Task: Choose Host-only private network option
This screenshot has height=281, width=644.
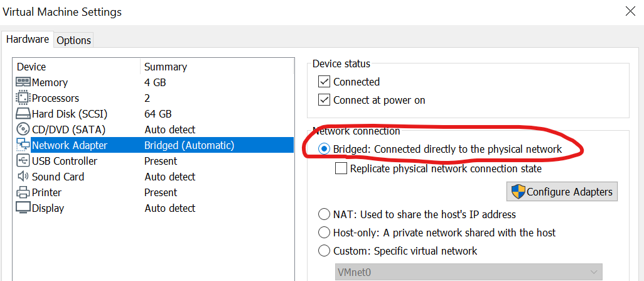Action: point(324,233)
